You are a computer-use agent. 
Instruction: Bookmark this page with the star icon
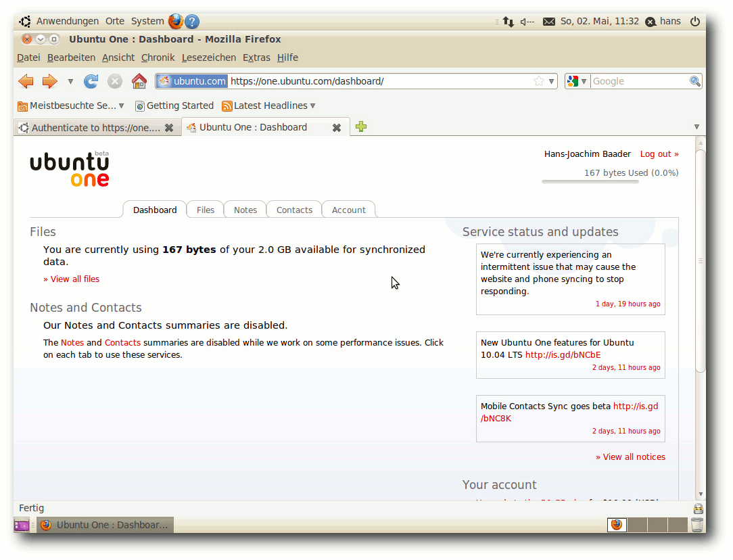click(x=538, y=81)
